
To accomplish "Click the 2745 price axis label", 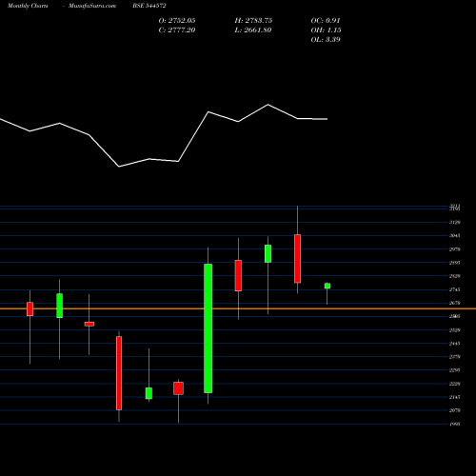I will click(454, 289).
